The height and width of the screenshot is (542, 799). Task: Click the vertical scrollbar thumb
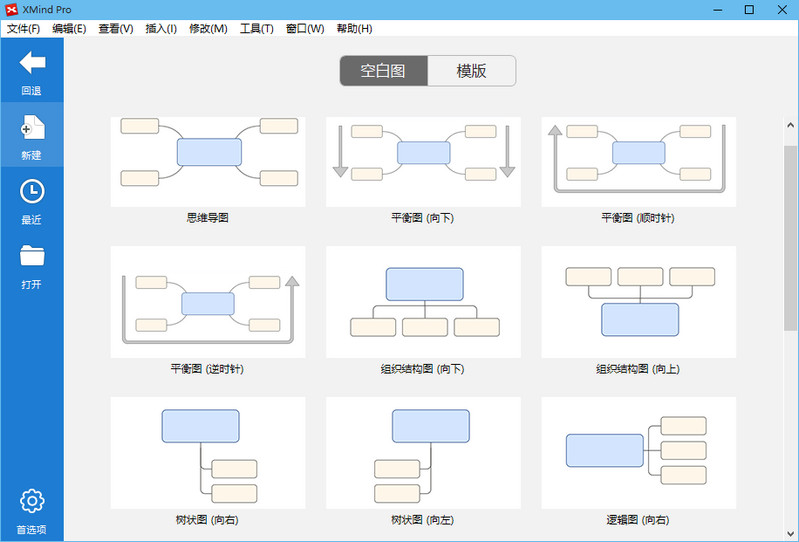(790, 237)
